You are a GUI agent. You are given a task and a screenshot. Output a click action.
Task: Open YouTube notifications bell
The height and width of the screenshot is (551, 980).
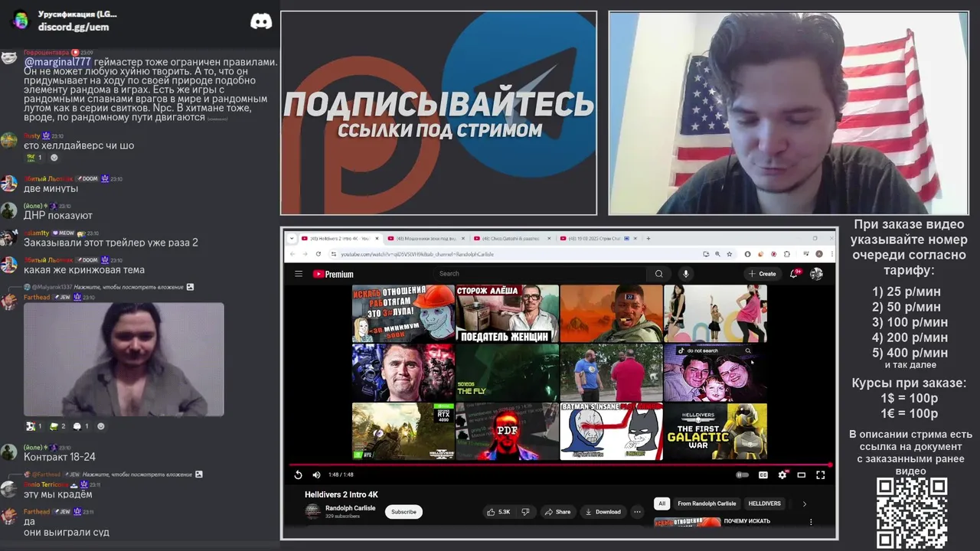[x=795, y=273]
